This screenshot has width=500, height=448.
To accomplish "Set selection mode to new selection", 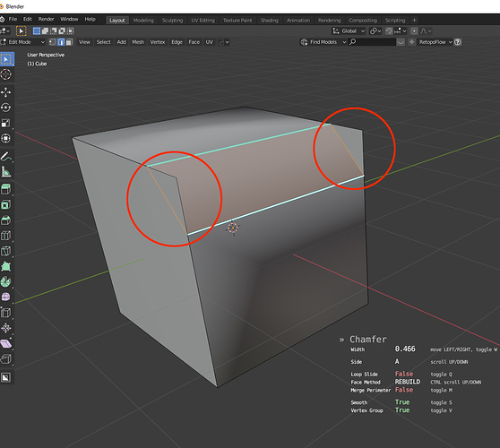I will pos(37,31).
